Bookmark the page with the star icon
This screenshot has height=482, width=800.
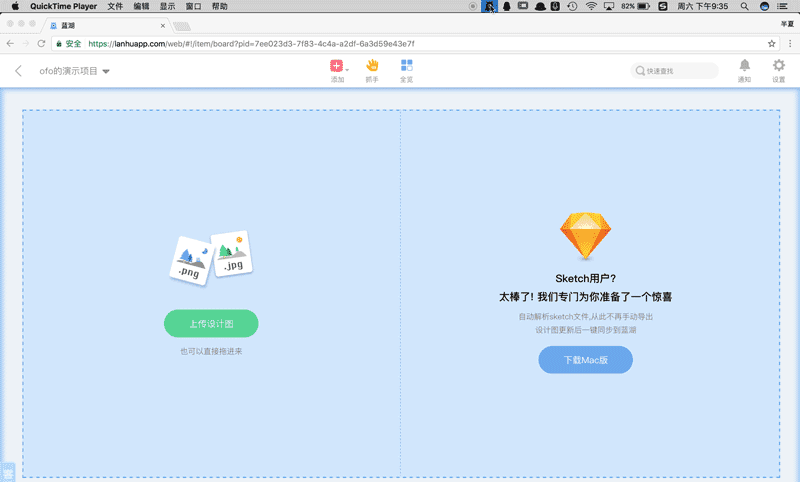click(771, 44)
